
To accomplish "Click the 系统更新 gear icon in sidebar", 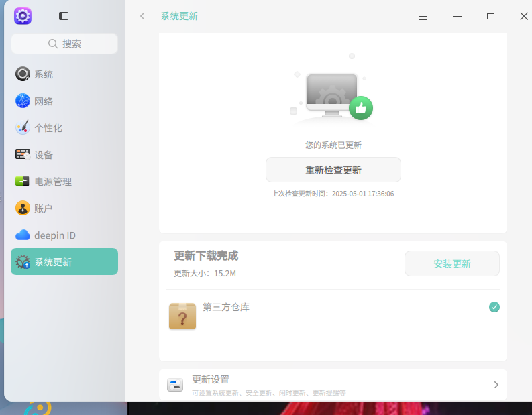I will pos(23,261).
